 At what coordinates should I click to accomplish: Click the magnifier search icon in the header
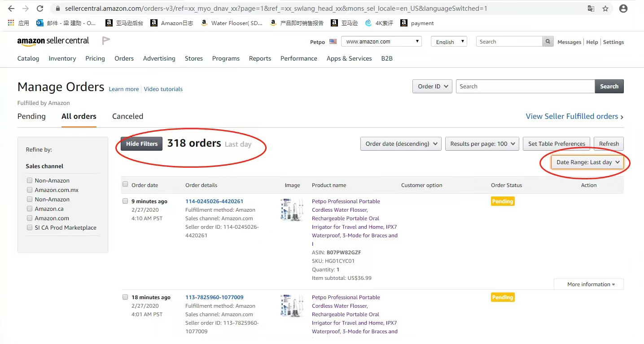tap(548, 42)
